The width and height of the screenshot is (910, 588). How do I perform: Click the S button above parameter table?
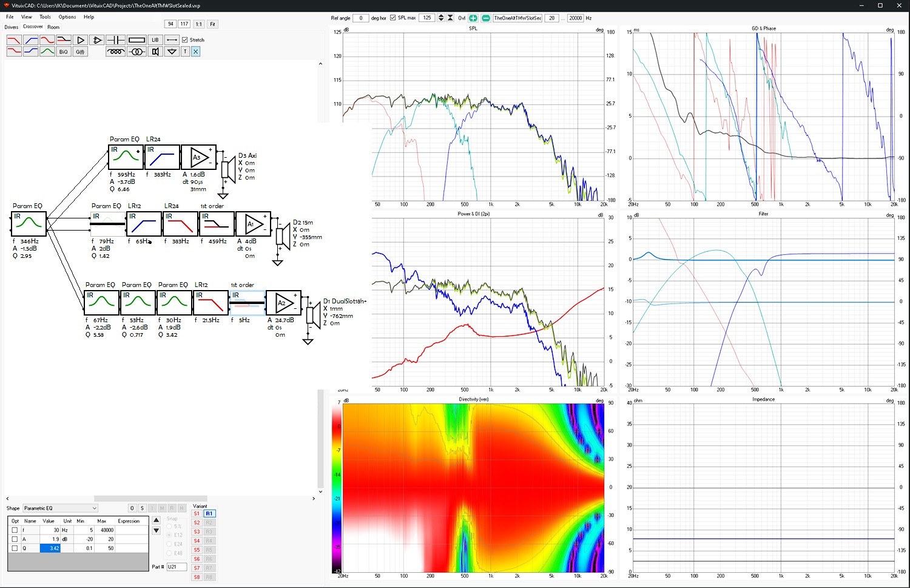[x=142, y=508]
